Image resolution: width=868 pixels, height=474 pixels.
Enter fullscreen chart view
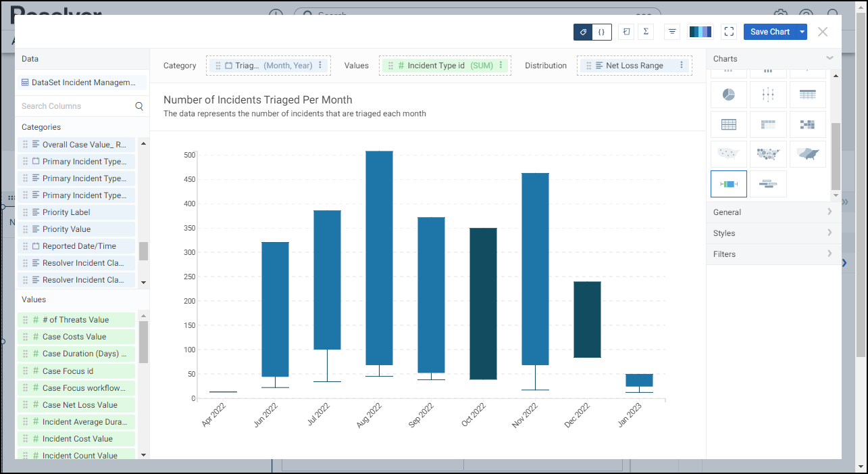click(728, 32)
